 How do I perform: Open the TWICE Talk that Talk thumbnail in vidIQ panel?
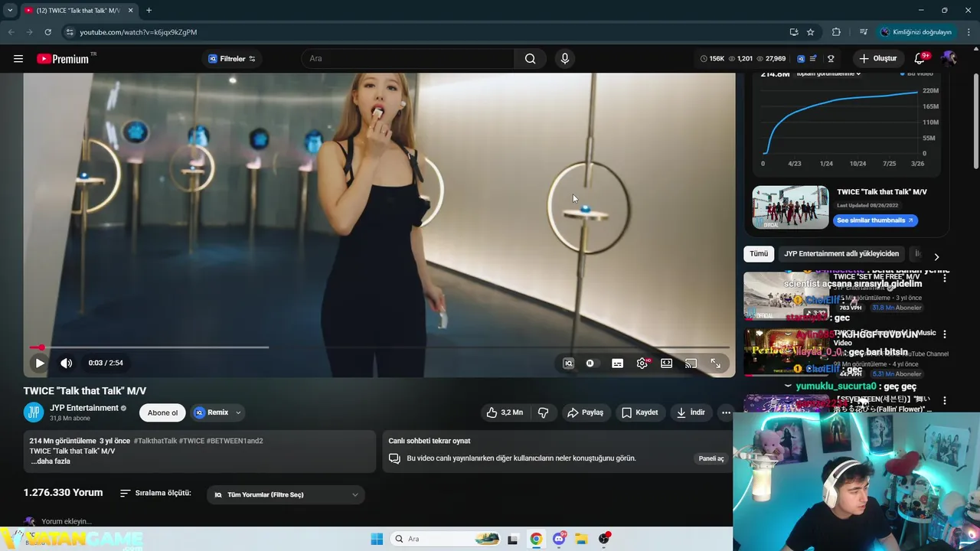point(790,207)
